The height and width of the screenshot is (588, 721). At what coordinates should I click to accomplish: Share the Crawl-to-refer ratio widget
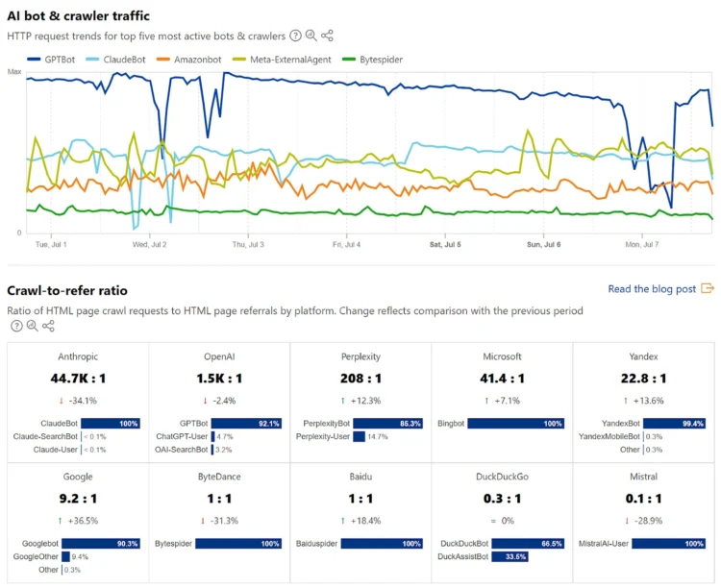tap(48, 326)
